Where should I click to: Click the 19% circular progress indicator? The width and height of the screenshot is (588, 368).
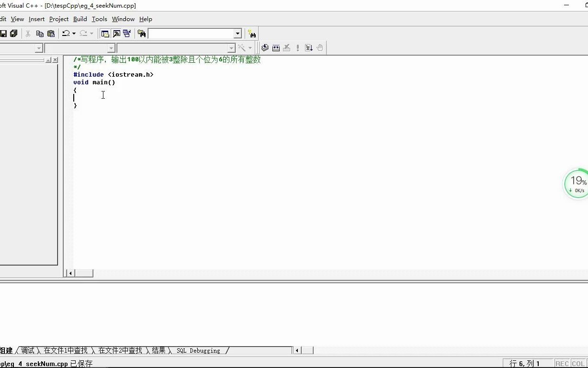pos(577,183)
